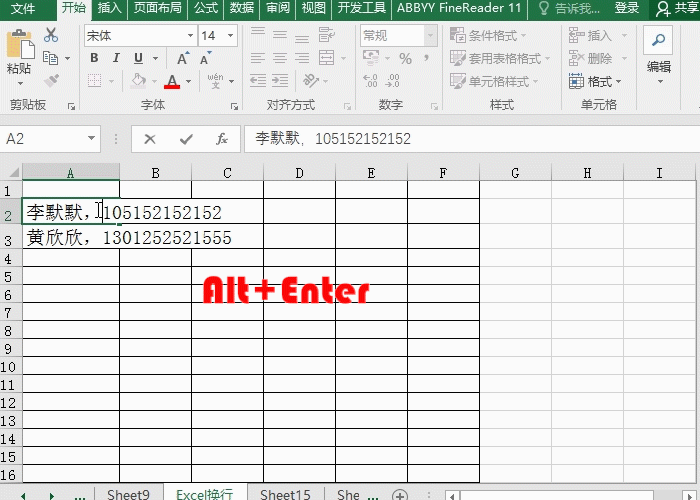Click Merge and Center icon

point(326,58)
